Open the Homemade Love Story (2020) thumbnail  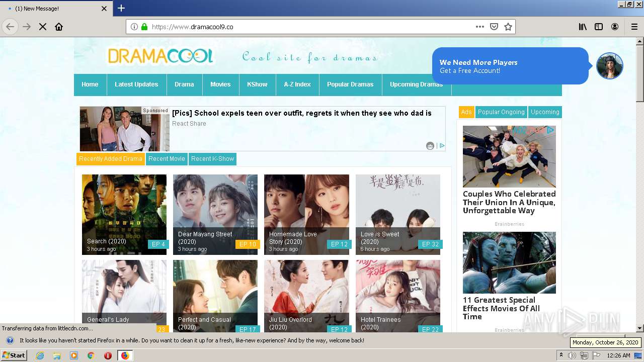[x=306, y=215]
